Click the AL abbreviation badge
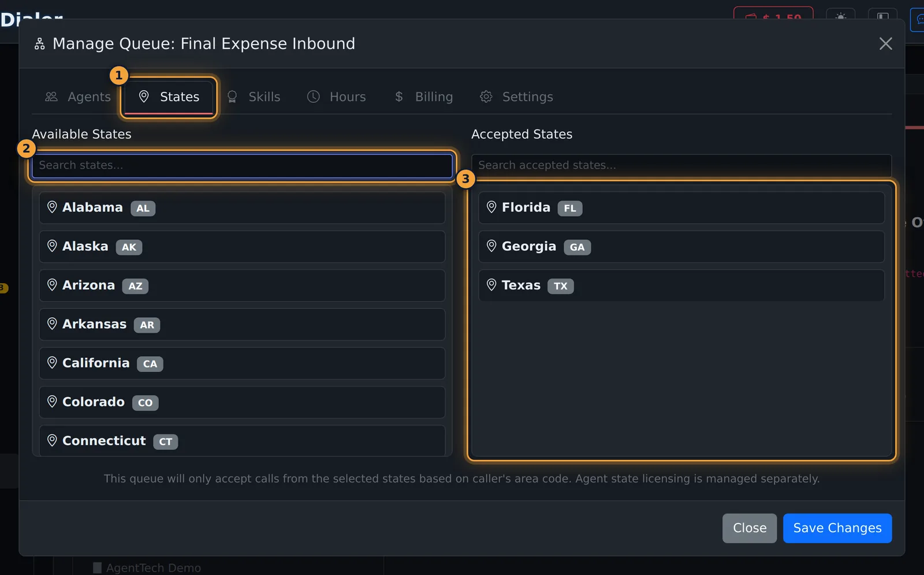Viewport: 924px width, 575px height. point(143,209)
